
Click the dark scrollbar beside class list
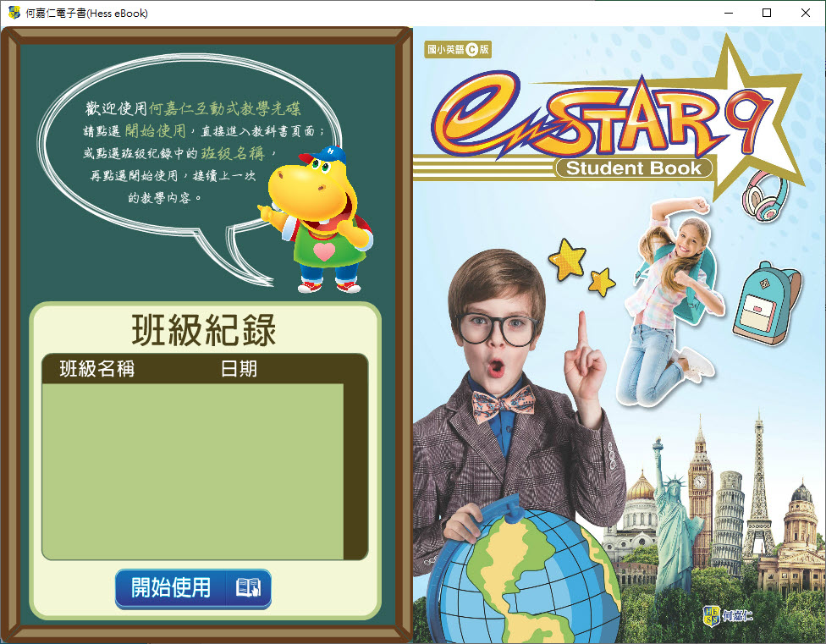click(x=355, y=471)
